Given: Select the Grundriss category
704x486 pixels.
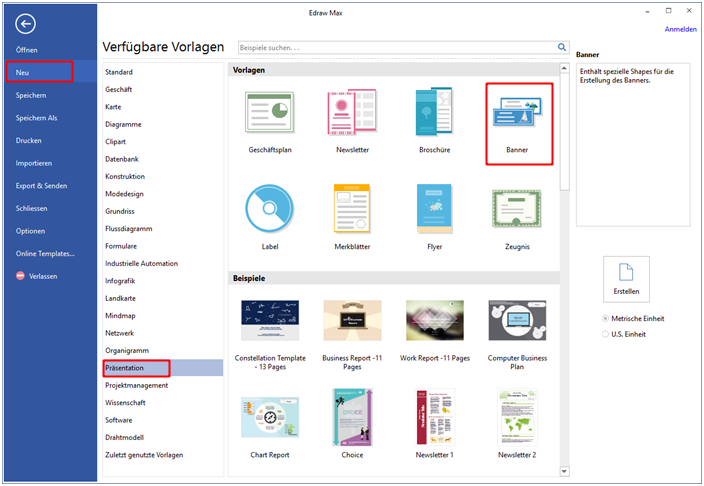Looking at the screenshot, I should (119, 211).
